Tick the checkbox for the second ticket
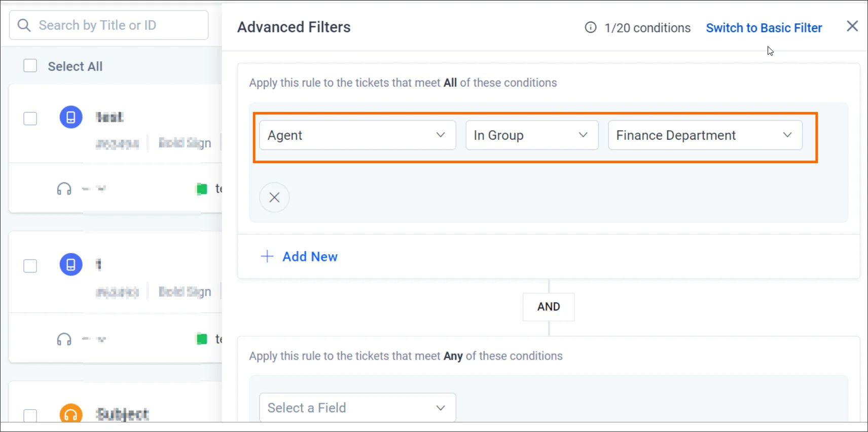 pos(30,266)
